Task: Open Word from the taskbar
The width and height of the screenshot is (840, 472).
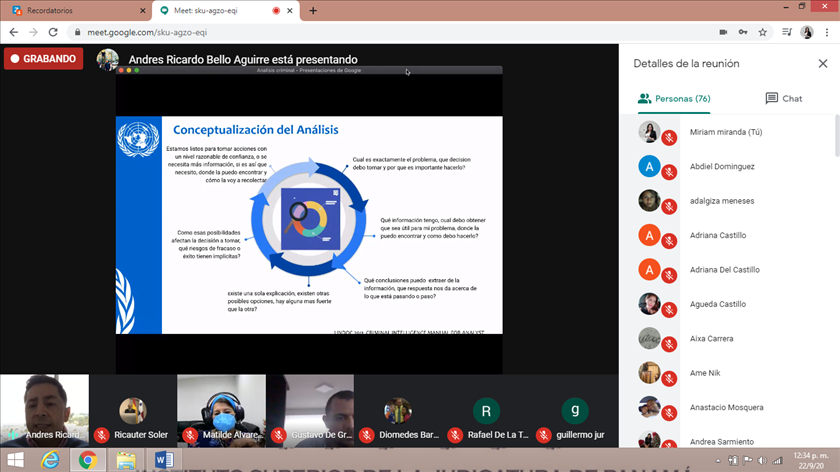Action: [164, 460]
